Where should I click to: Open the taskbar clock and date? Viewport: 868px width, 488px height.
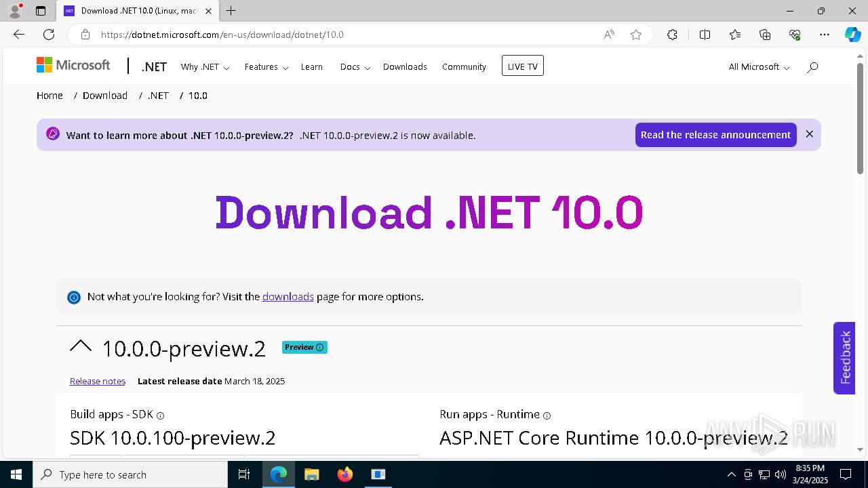coord(810,474)
